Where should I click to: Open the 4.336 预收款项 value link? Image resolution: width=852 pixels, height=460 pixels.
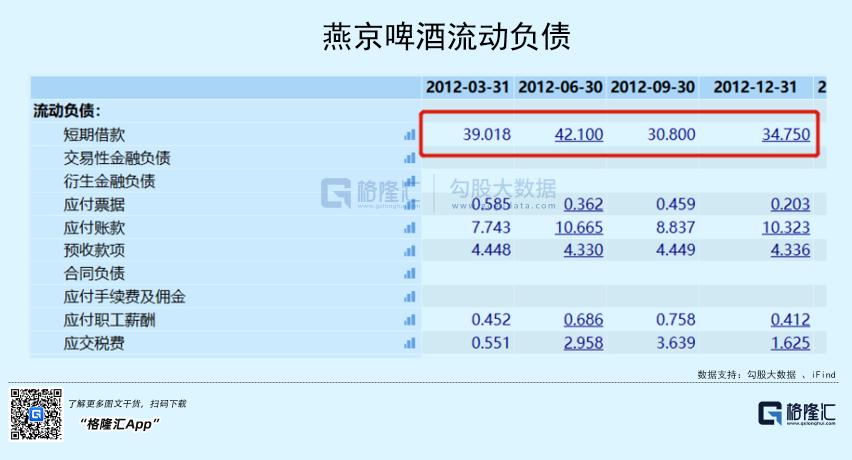(790, 250)
